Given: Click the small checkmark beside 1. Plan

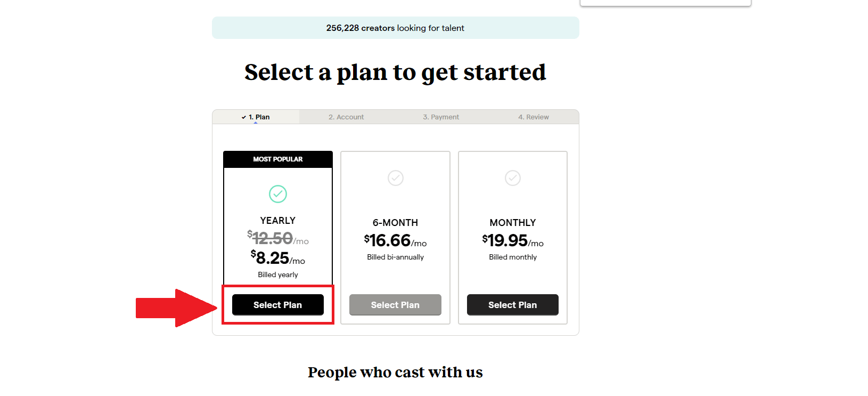Looking at the screenshot, I should (x=244, y=117).
